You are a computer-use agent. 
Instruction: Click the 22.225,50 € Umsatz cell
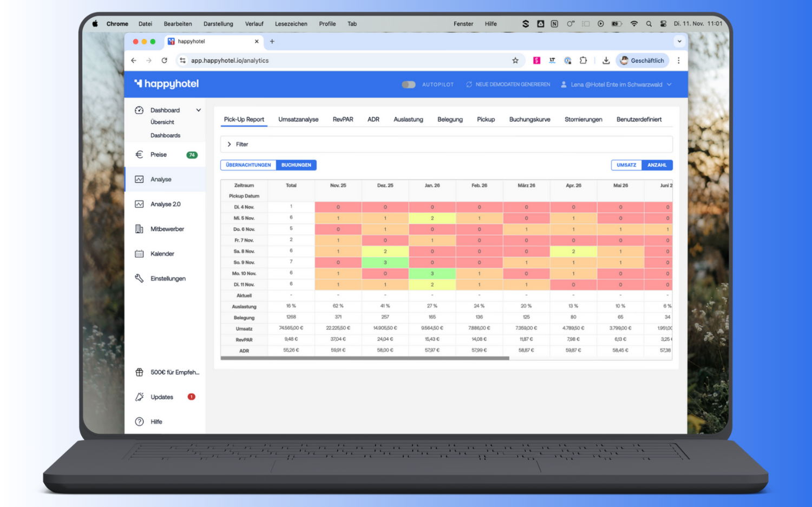(x=338, y=328)
